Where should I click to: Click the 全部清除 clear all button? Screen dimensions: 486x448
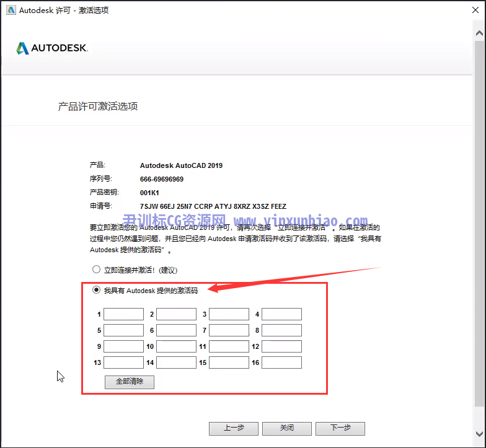(x=130, y=382)
